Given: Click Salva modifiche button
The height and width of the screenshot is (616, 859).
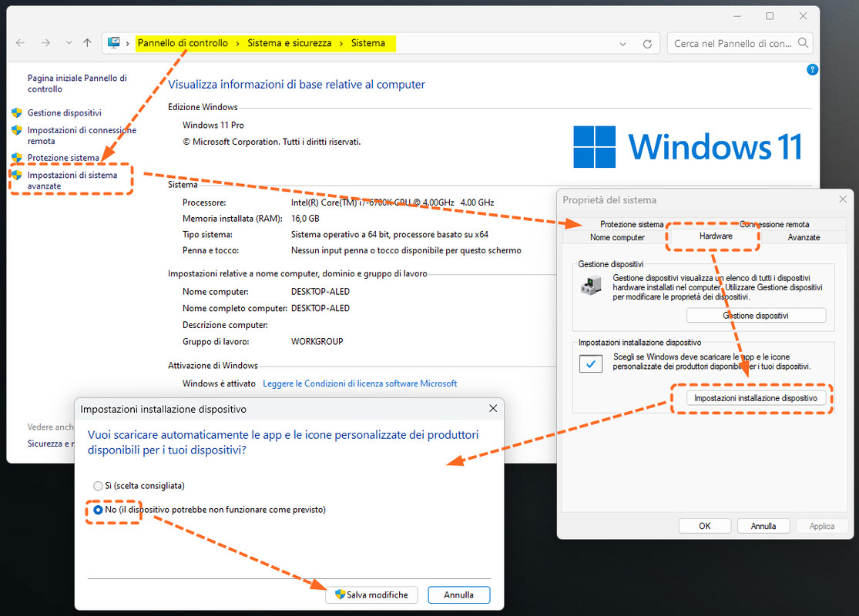Looking at the screenshot, I should pyautogui.click(x=371, y=594).
